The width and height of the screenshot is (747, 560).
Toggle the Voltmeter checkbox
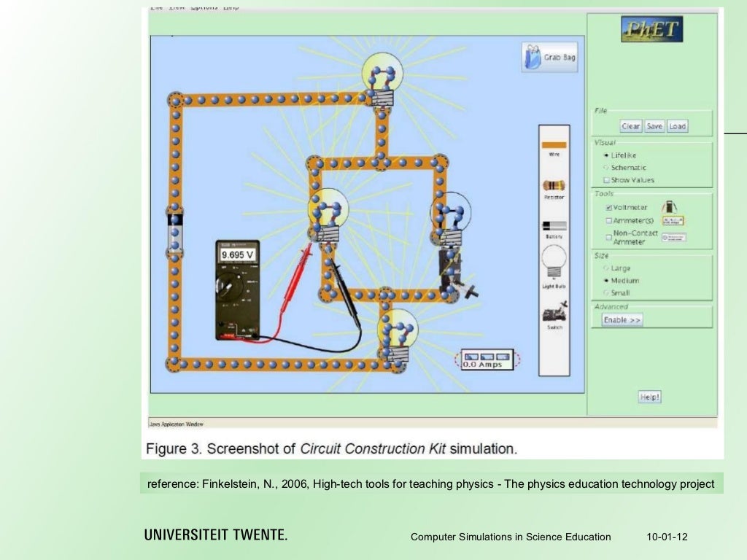(609, 208)
